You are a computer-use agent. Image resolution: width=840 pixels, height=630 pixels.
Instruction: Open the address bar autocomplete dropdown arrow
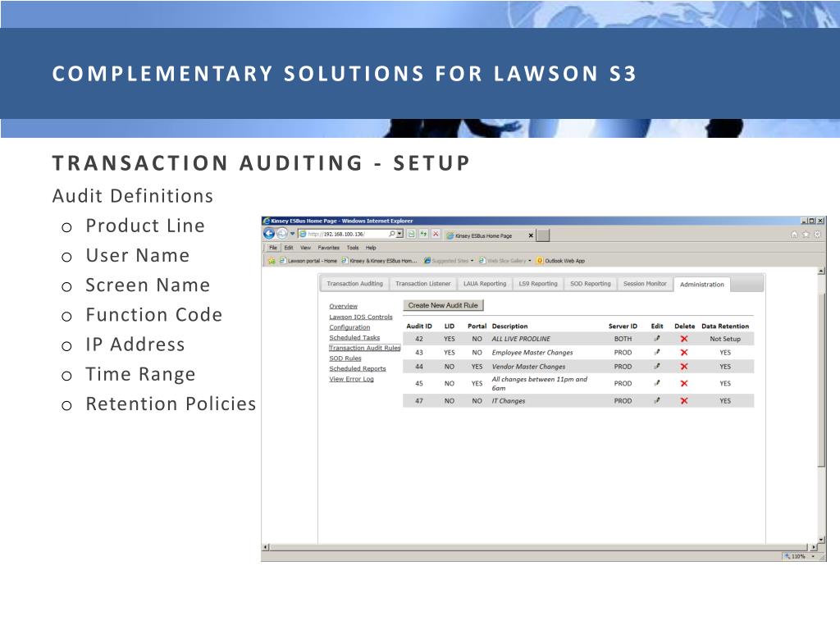pyautogui.click(x=399, y=234)
